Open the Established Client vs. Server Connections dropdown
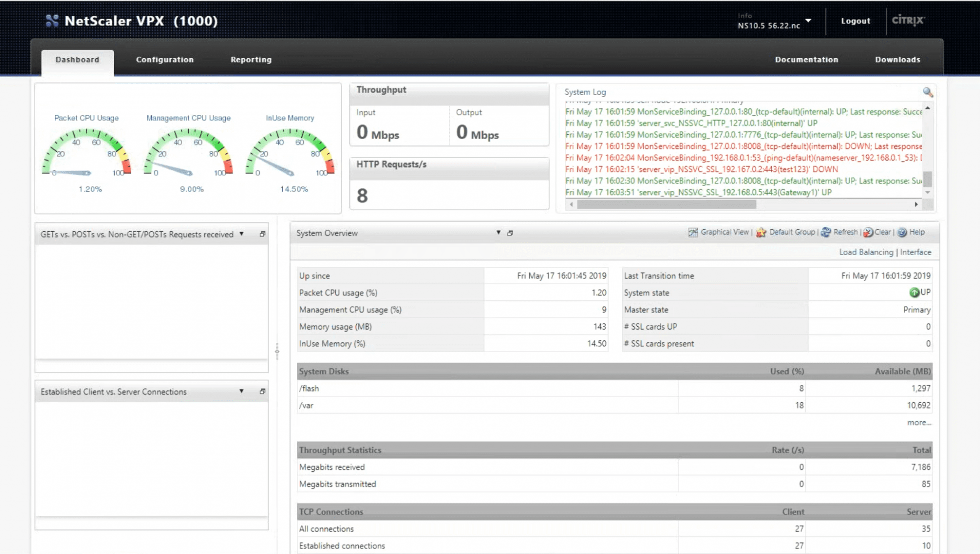The image size is (980, 554). [x=242, y=391]
